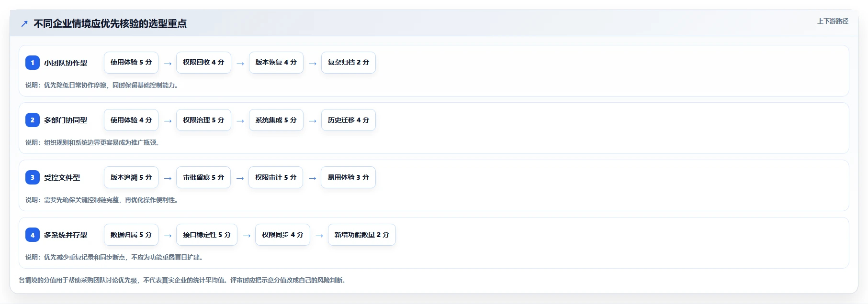Viewport: 868px width, 304px height.
Task: Click the arrow between 权限同步 and 新增功能数量
Action: (x=319, y=236)
